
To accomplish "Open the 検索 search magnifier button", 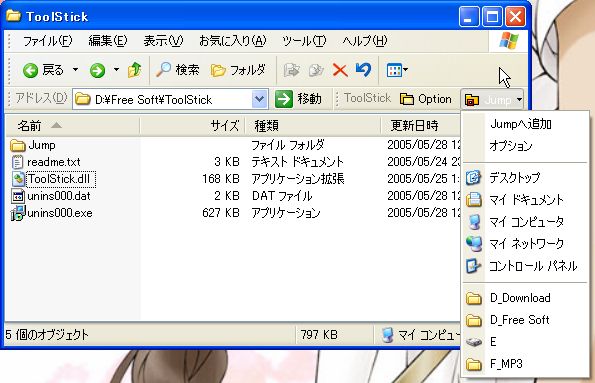I will tap(177, 70).
